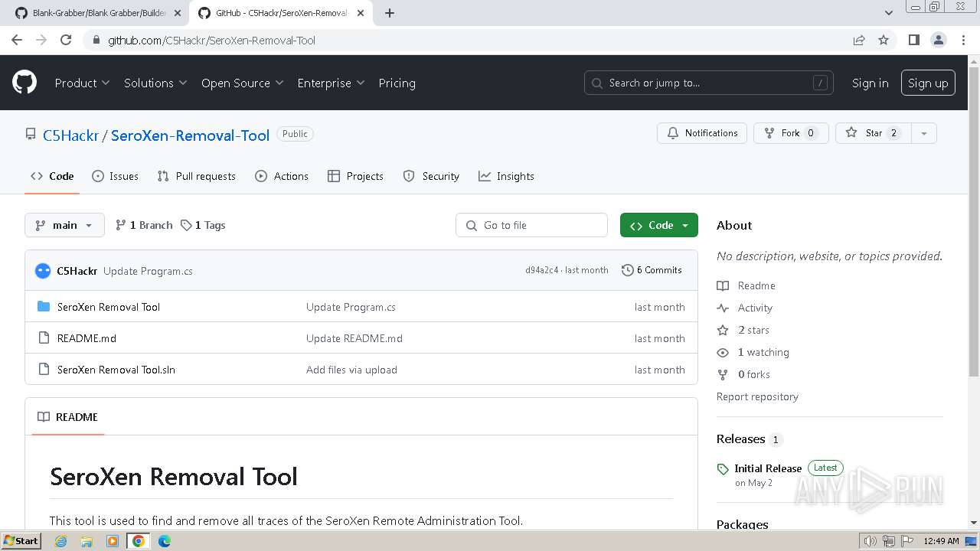The height and width of the screenshot is (551, 980).
Task: Click the Initial Release tag icon
Action: point(723,469)
